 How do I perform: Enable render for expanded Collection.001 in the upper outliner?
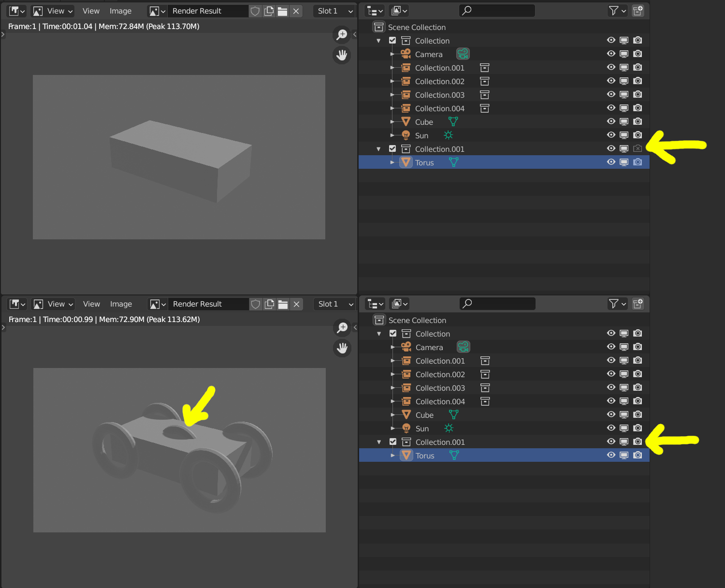click(638, 148)
